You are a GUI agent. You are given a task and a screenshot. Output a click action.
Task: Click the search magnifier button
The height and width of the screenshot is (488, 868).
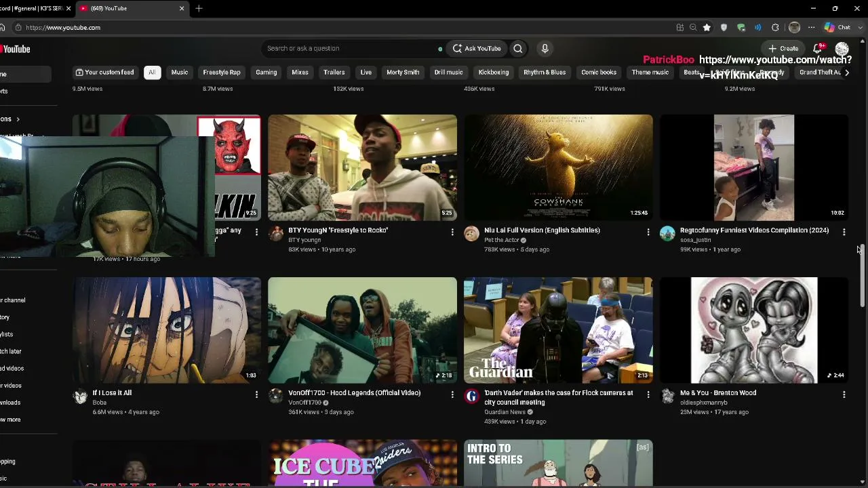(518, 48)
